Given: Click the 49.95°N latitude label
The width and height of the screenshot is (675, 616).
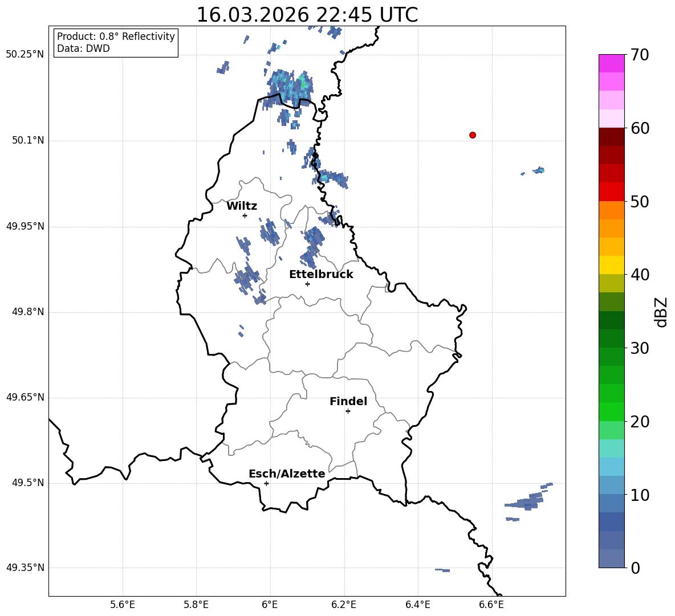Looking at the screenshot, I should coord(25,226).
